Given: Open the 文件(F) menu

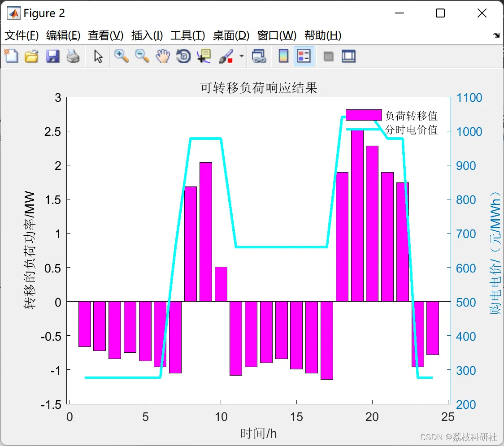Looking at the screenshot, I should pyautogui.click(x=22, y=35).
